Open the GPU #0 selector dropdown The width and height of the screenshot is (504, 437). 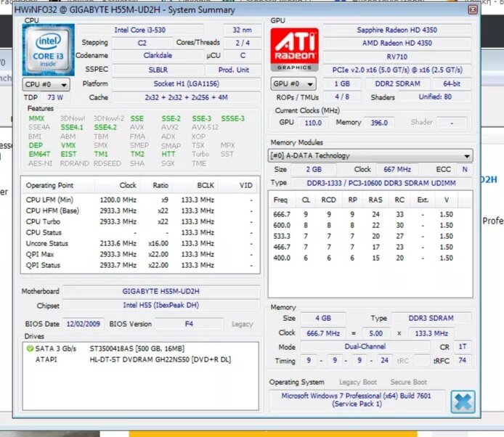pyautogui.click(x=293, y=84)
